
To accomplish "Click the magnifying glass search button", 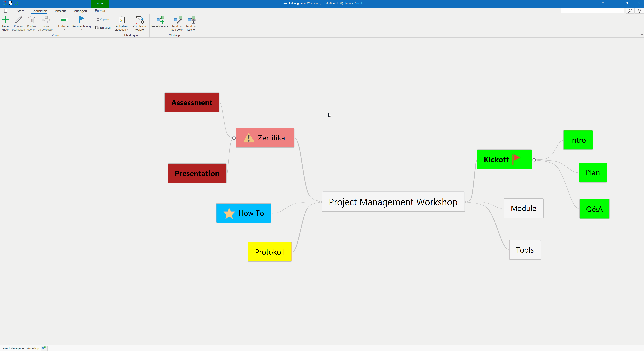I will (x=630, y=11).
